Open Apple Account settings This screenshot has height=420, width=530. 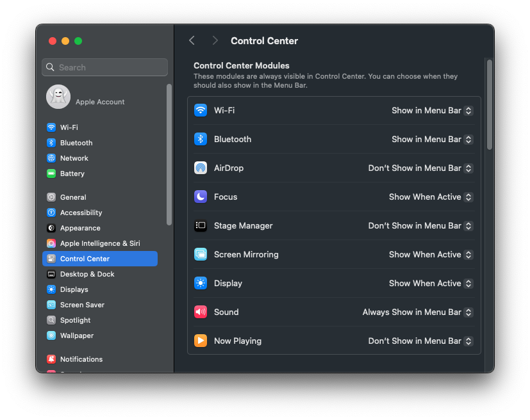coord(100,97)
